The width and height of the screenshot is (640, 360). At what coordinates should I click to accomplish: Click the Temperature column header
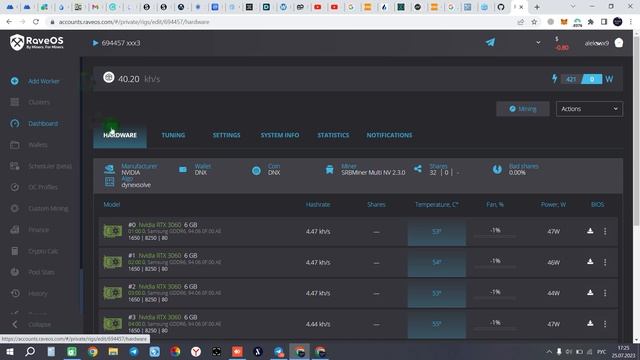pyautogui.click(x=436, y=204)
